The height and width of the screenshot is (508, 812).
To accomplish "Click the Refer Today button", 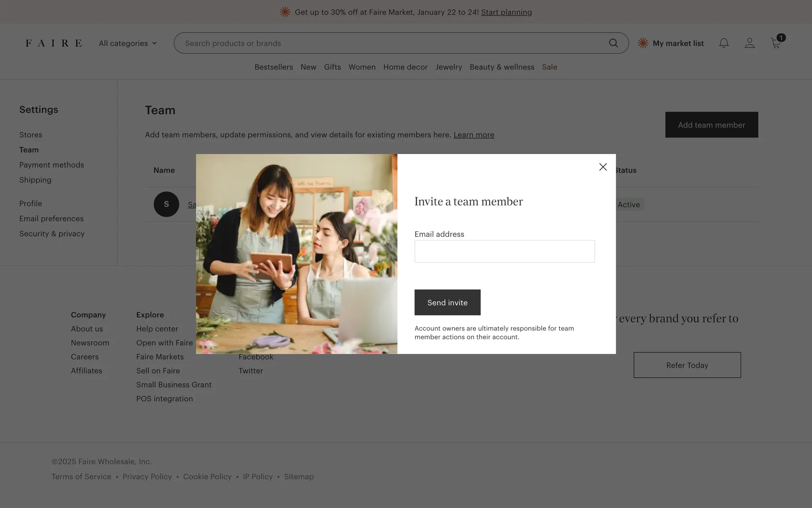I will 687,365.
